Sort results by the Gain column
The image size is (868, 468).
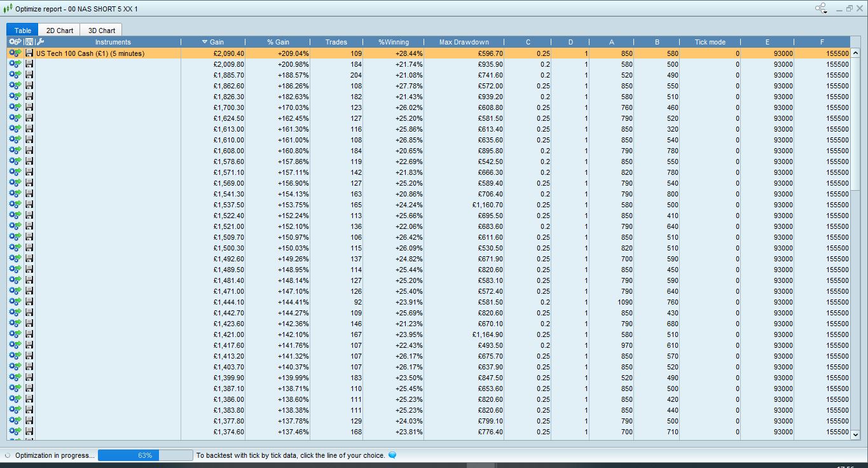pyautogui.click(x=212, y=42)
